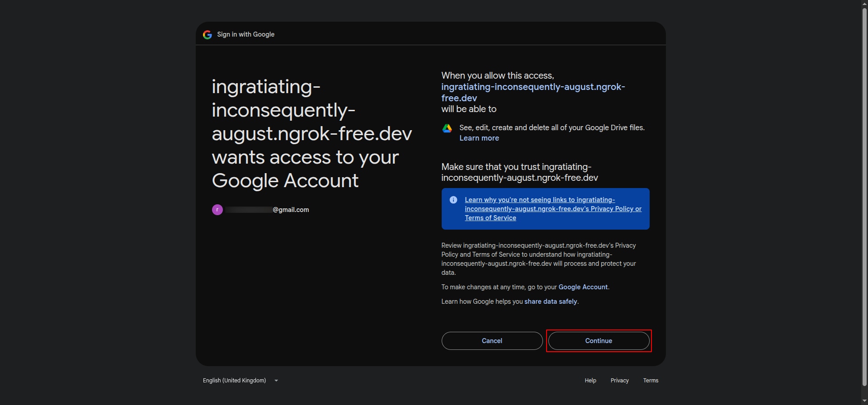
Task: Click the blue info circle icon
Action: (453, 200)
